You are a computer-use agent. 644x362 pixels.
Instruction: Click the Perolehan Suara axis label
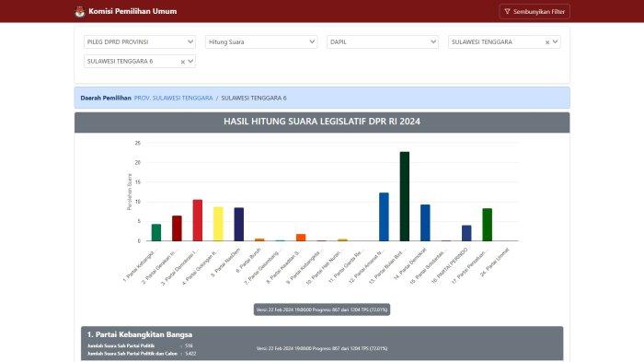pyautogui.click(x=130, y=192)
